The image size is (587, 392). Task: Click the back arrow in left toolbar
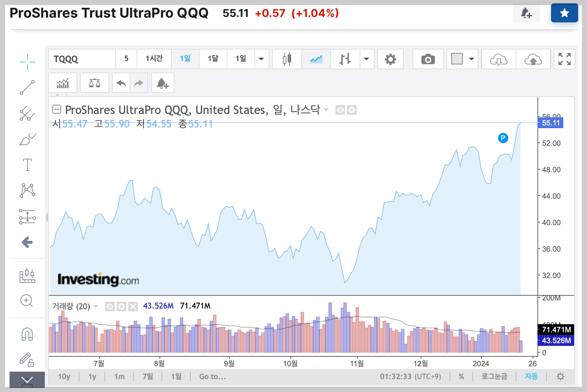27,242
